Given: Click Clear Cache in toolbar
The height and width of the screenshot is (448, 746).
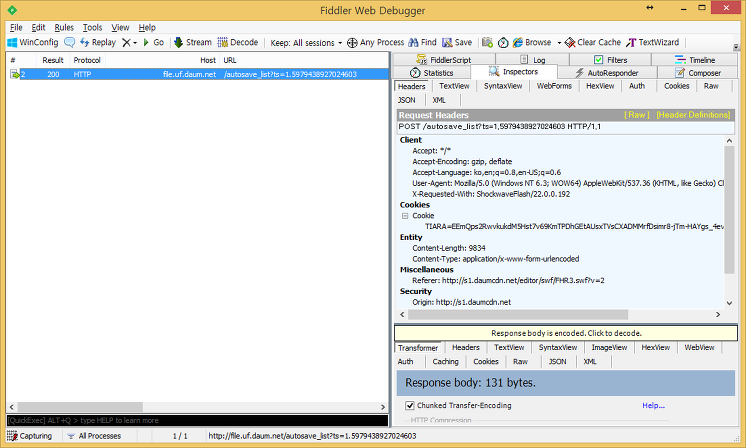Looking at the screenshot, I should tap(593, 42).
